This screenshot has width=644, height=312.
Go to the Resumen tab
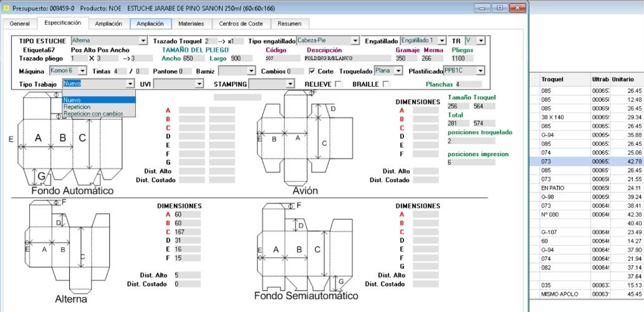[x=289, y=24]
